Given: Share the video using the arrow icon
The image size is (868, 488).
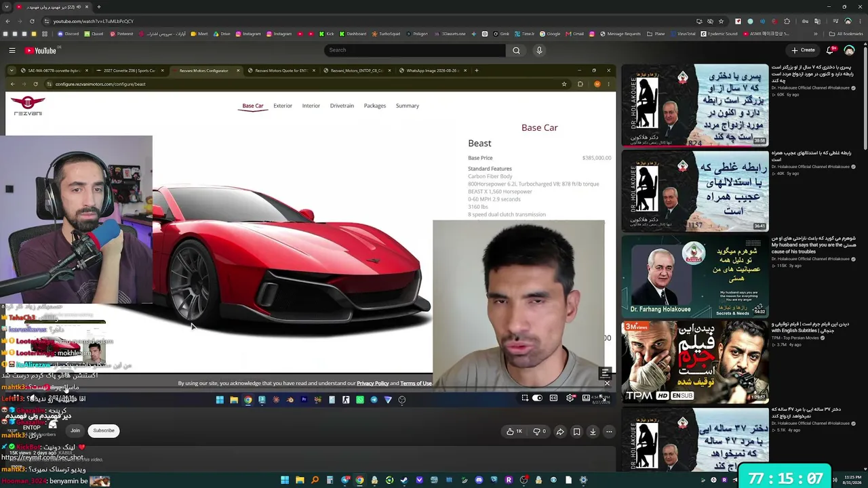Looking at the screenshot, I should point(560,432).
